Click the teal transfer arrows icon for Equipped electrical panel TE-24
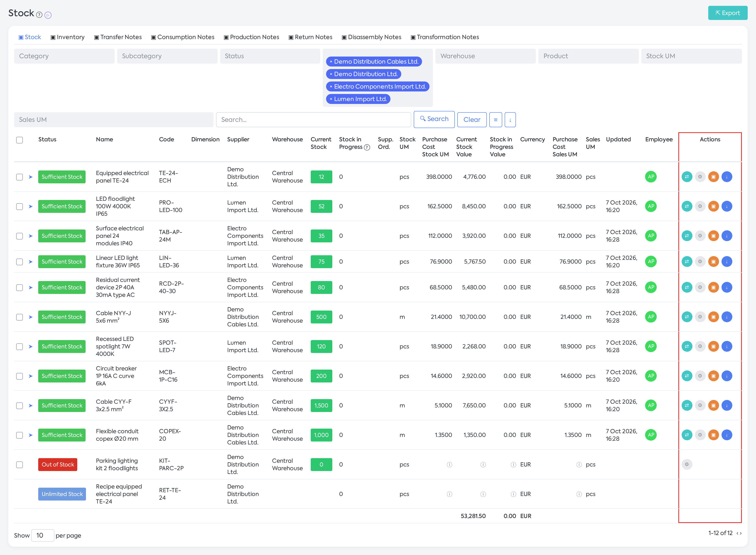The width and height of the screenshot is (756, 555). (x=687, y=177)
